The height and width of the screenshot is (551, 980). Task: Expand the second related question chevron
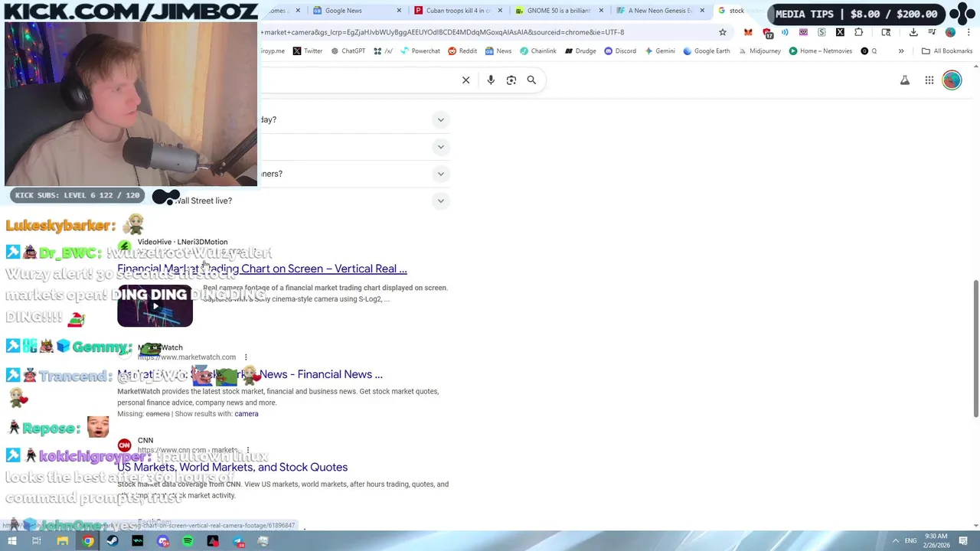440,147
